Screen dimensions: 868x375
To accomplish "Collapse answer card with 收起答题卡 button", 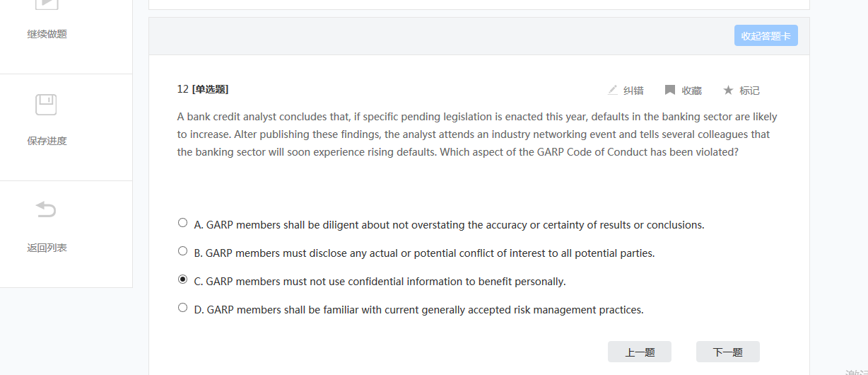I will pos(766,35).
